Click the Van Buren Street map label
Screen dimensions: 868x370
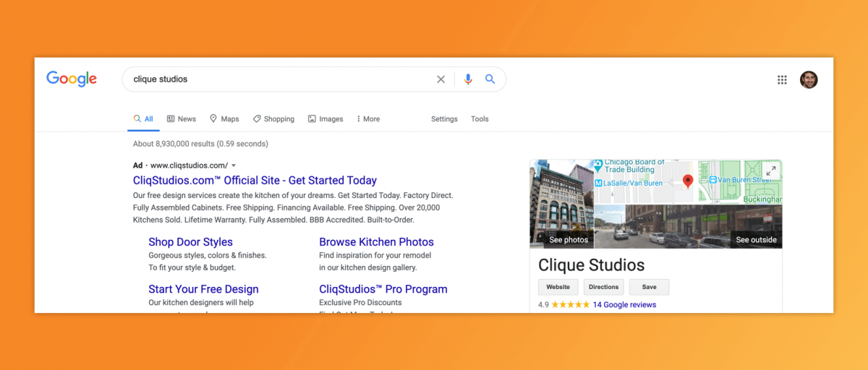(745, 179)
